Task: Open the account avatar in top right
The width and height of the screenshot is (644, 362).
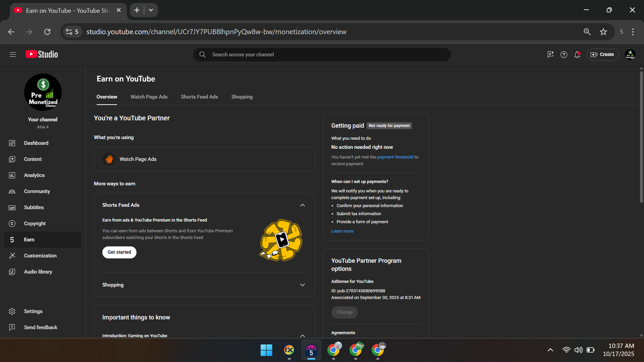Action: click(x=630, y=54)
